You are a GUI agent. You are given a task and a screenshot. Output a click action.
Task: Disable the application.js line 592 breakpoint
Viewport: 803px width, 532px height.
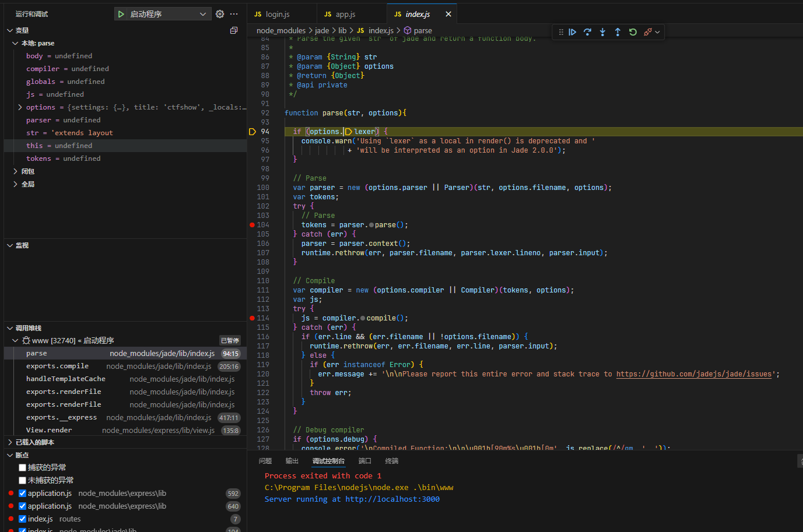point(23,493)
